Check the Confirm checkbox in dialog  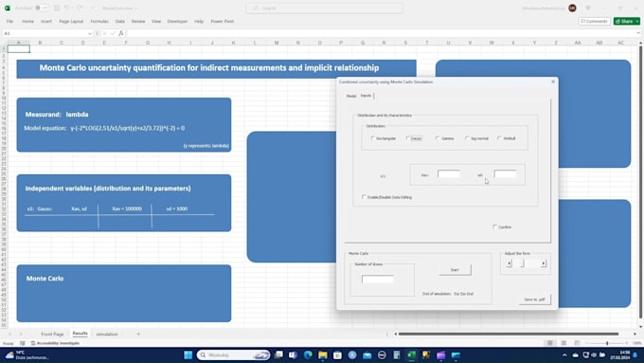pos(502,227)
